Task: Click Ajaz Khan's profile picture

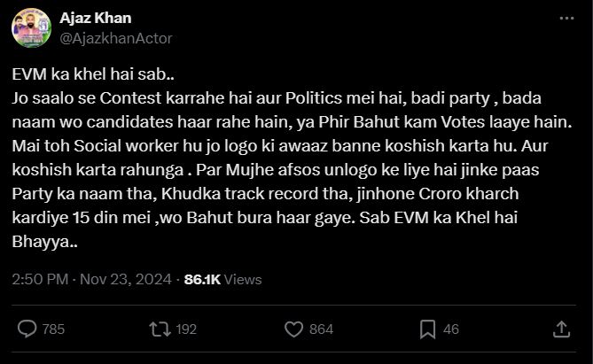Action: pyautogui.click(x=30, y=28)
